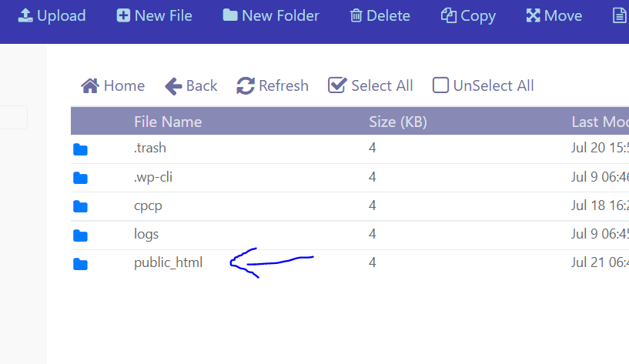Click the Last Modified column header
629x364 pixels.
point(600,122)
